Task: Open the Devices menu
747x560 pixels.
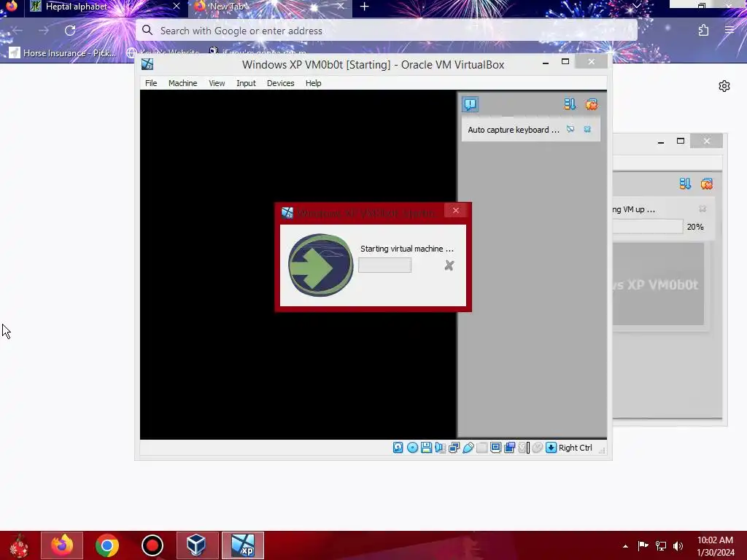Action: (x=281, y=83)
